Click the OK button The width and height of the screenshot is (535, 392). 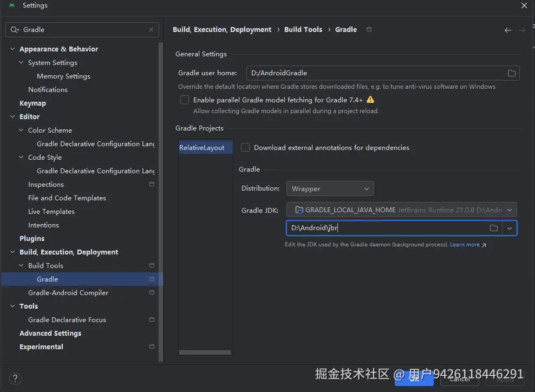tap(414, 379)
